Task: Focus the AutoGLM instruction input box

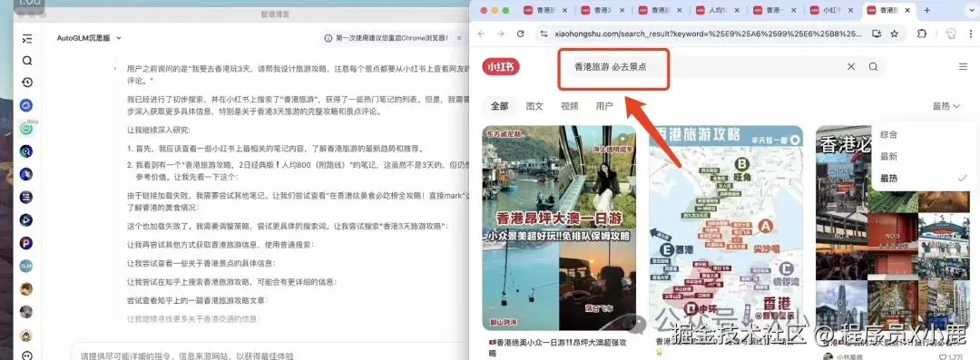Action: 269,354
